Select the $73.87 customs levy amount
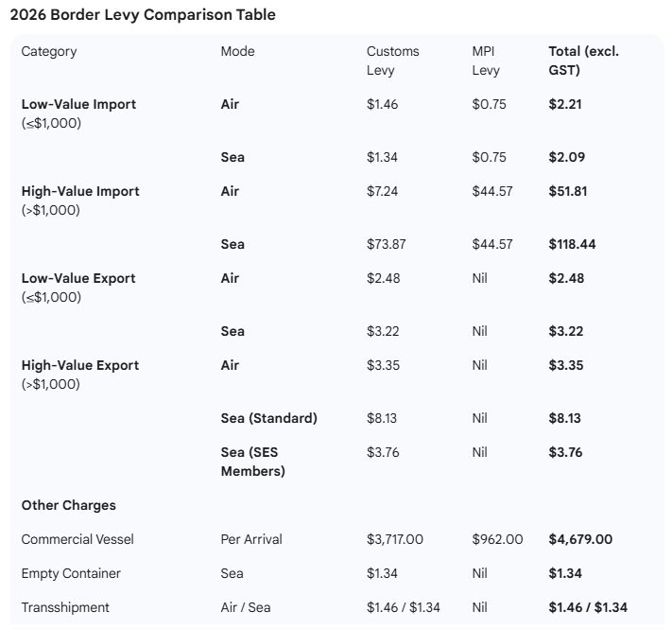The width and height of the screenshot is (672, 629). coord(386,244)
